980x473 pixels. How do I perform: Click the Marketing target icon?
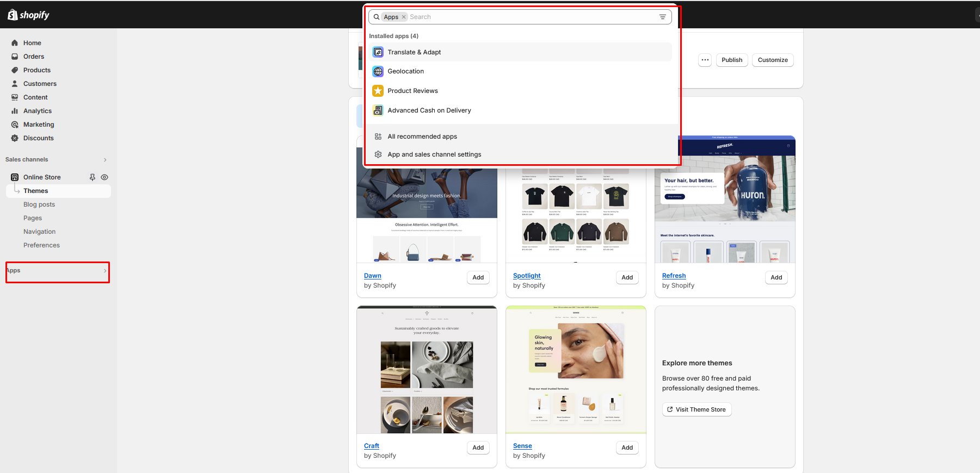pos(15,125)
